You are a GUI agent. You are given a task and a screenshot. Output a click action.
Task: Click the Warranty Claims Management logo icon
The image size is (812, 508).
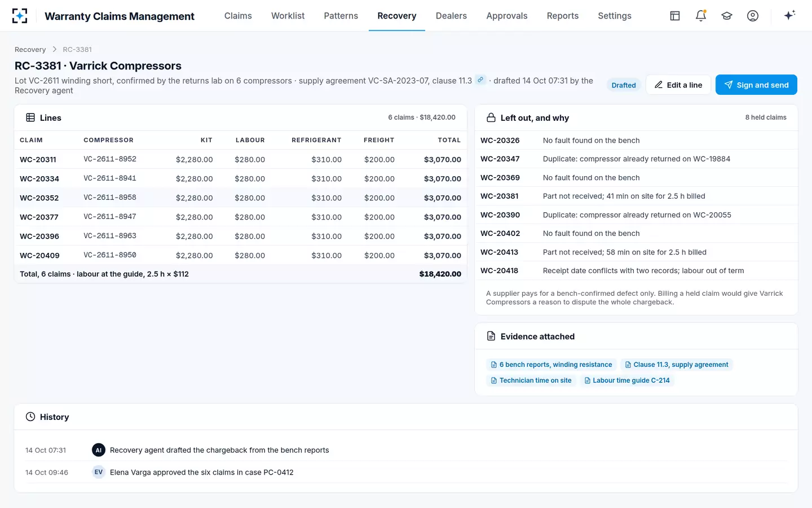click(x=20, y=16)
